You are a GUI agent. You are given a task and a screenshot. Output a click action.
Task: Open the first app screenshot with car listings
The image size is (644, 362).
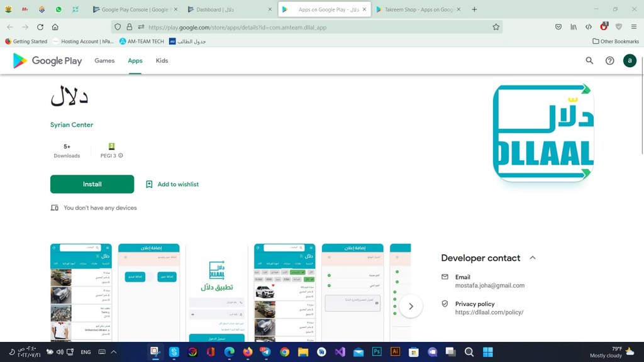pos(81,293)
